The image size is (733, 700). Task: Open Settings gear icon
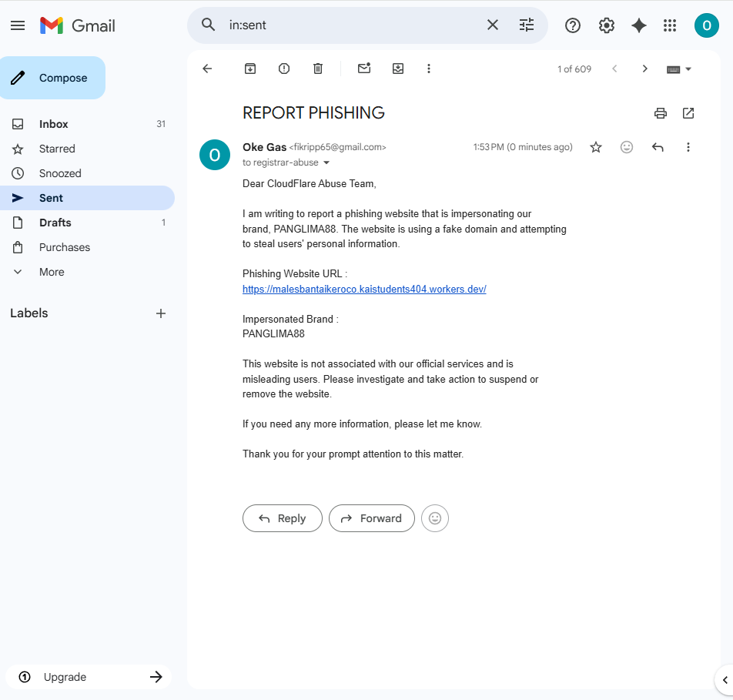point(606,25)
